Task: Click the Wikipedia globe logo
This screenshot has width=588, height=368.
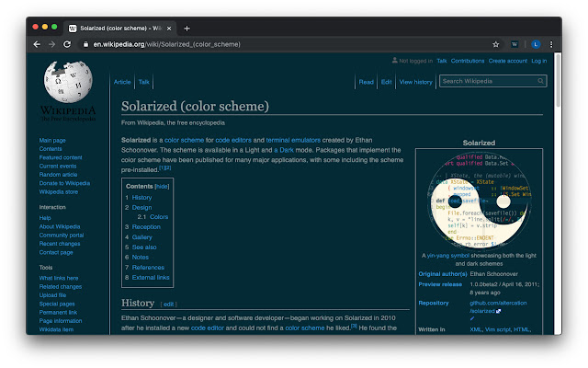Action: [68, 82]
